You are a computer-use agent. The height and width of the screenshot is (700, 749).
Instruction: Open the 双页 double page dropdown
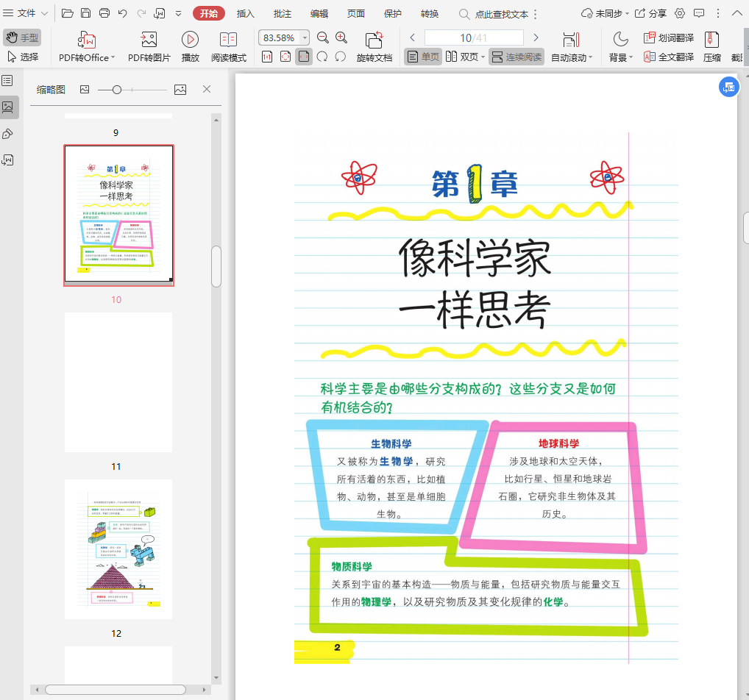click(465, 57)
